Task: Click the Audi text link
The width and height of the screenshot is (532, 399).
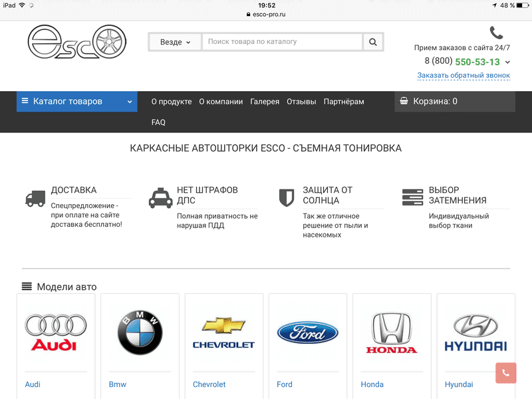Action: [33, 384]
